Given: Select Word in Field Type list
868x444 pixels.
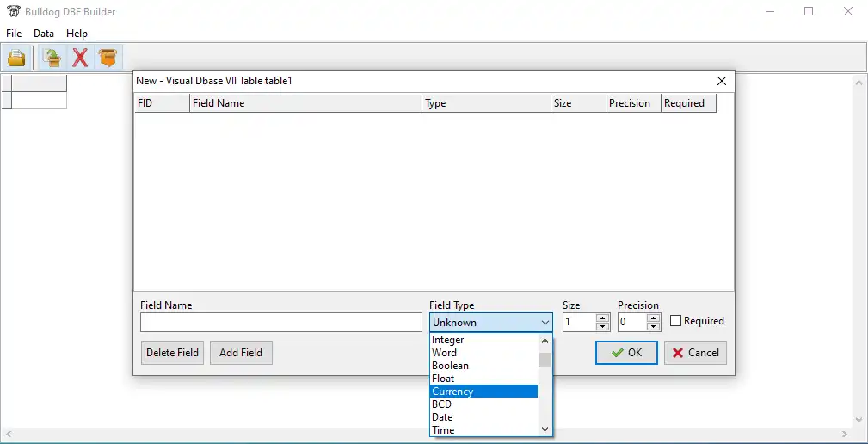Looking at the screenshot, I should 484,353.
